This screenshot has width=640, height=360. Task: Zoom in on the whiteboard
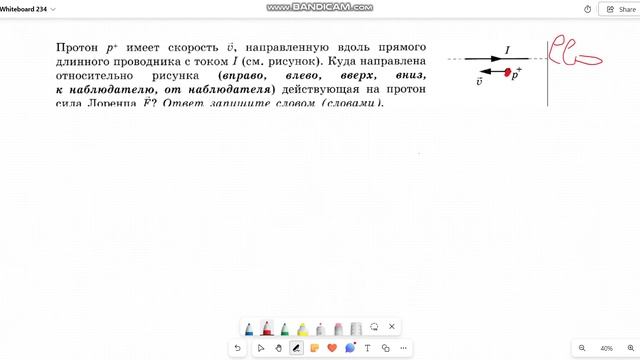coord(631,348)
